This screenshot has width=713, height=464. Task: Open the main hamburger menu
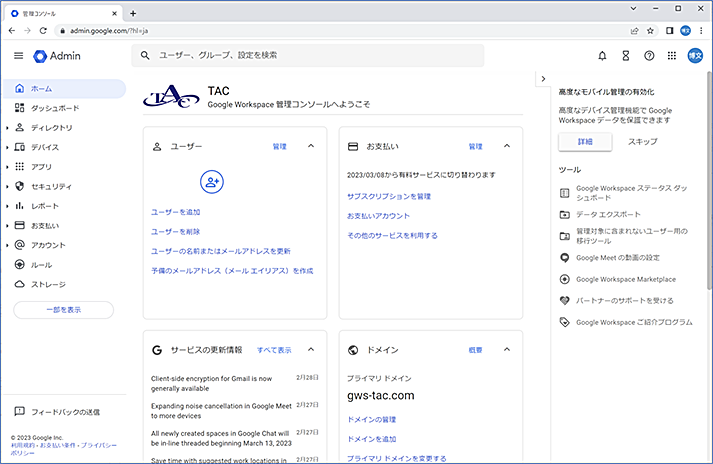(19, 55)
